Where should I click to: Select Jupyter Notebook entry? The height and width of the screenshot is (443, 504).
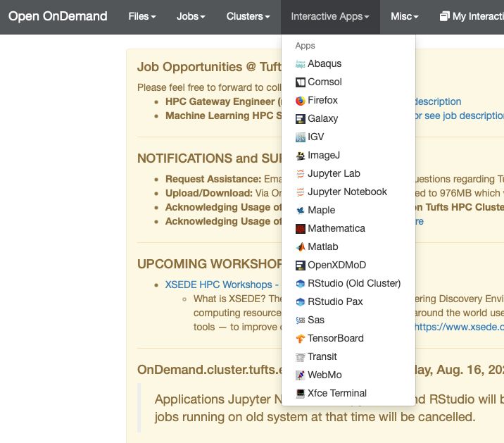[x=348, y=192]
